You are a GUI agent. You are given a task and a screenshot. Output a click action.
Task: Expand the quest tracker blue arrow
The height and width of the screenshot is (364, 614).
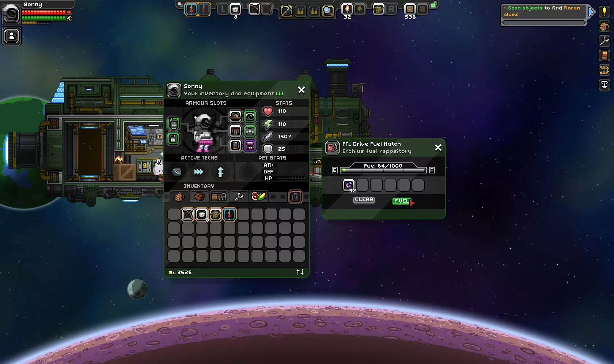pos(591,12)
